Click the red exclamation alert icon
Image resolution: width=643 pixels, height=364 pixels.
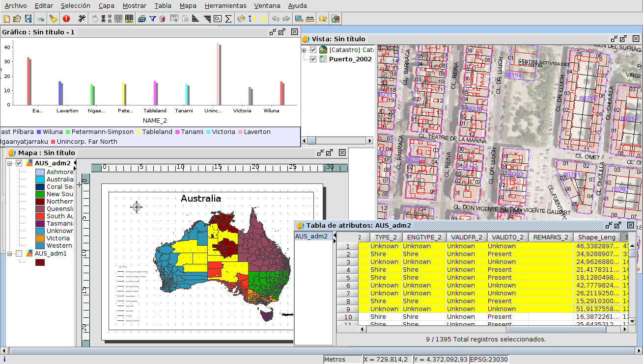pos(66,19)
